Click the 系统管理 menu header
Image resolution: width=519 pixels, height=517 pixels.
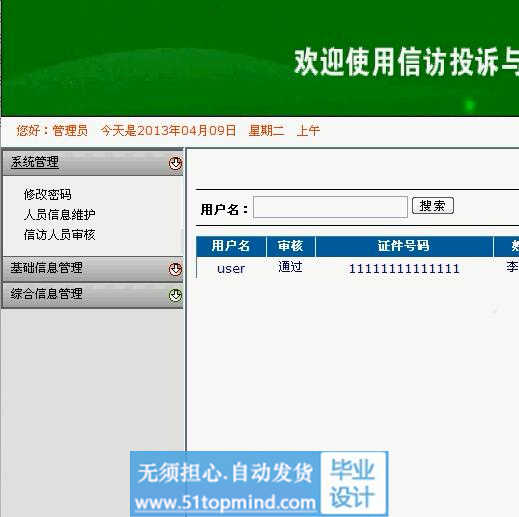35,162
